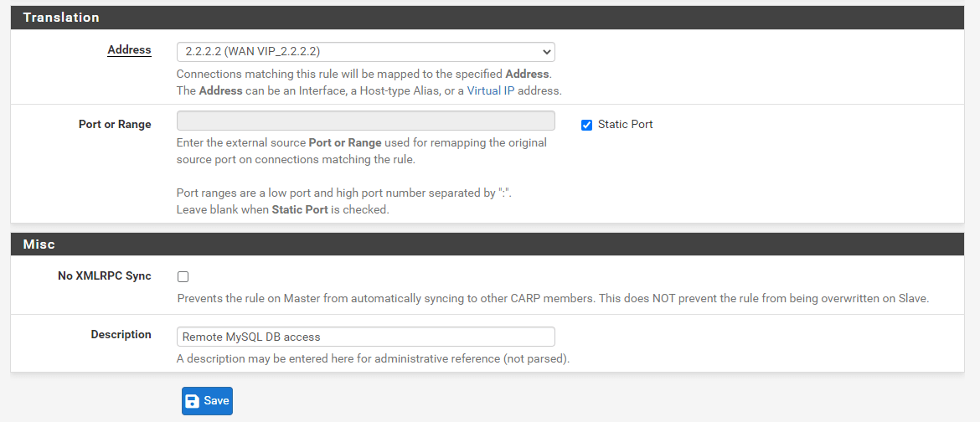Click the 'not parsed' description help text
Screen dimensions: 980x422
(x=374, y=359)
